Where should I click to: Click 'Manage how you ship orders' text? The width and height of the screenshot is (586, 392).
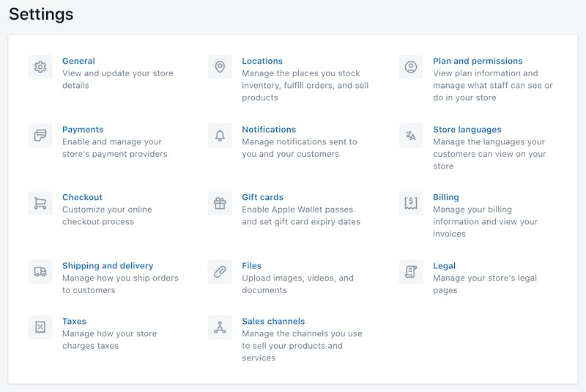pos(120,284)
